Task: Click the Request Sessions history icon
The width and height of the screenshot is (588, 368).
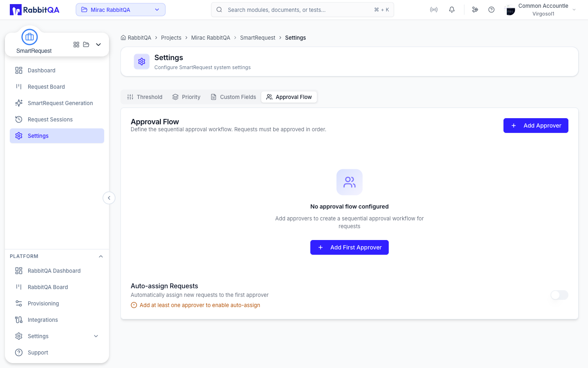Action: 19,119
